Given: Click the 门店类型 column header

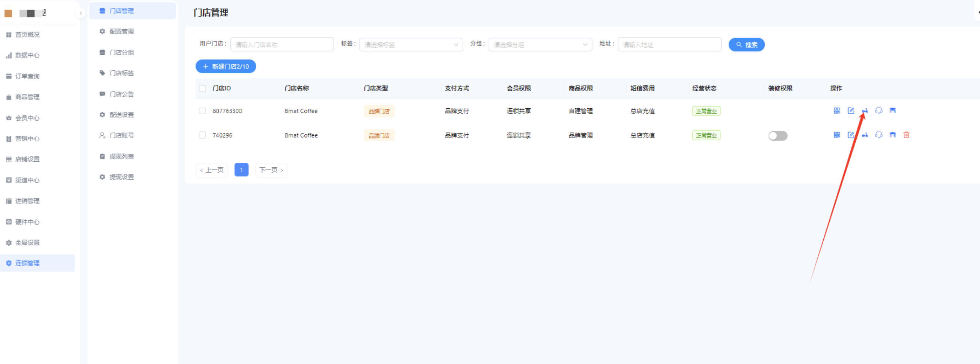Looking at the screenshot, I should coord(375,88).
